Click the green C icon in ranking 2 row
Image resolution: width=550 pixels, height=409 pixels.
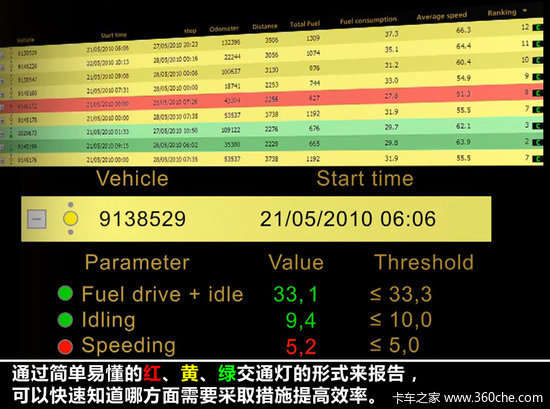(537, 142)
